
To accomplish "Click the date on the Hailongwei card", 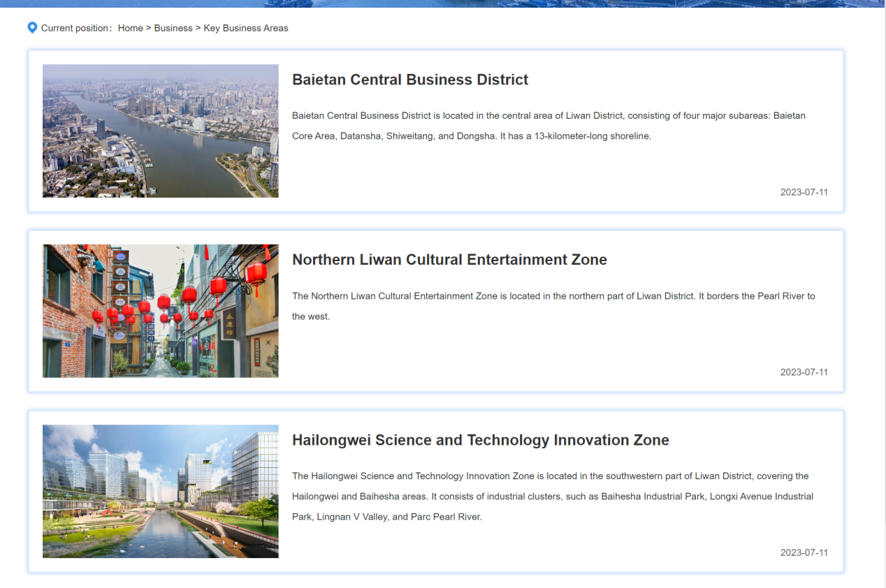I will 804,552.
